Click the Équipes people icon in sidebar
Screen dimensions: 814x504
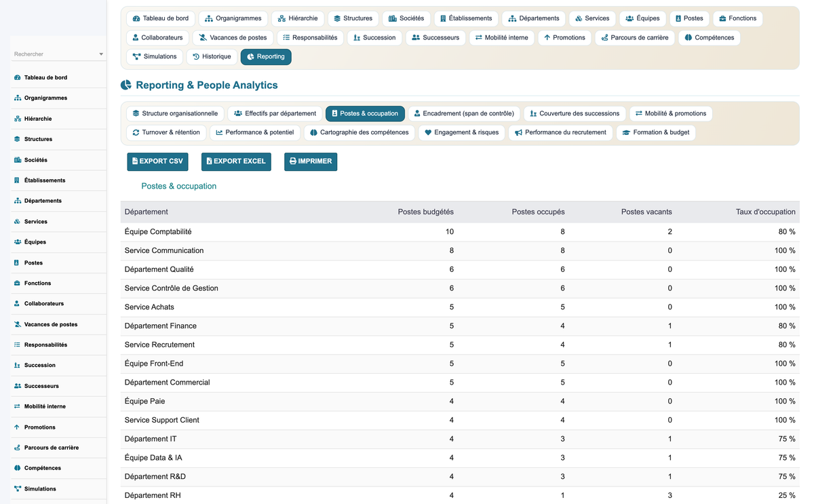click(17, 242)
